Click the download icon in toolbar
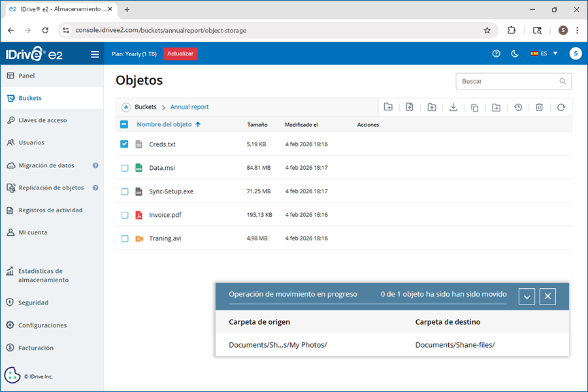 453,107
